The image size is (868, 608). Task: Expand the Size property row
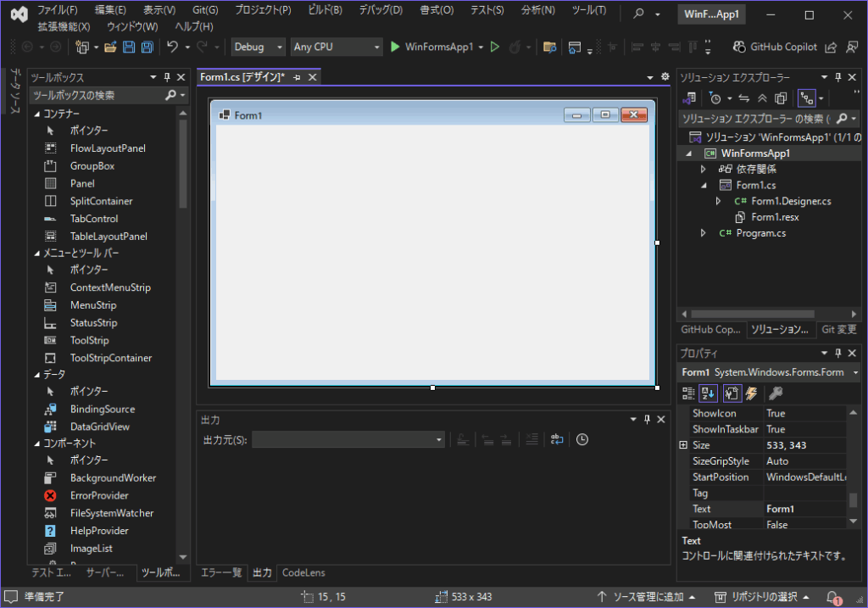click(x=683, y=445)
